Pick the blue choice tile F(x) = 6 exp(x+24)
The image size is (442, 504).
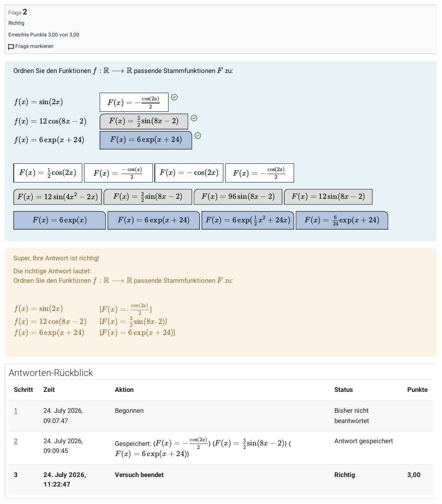point(154,220)
